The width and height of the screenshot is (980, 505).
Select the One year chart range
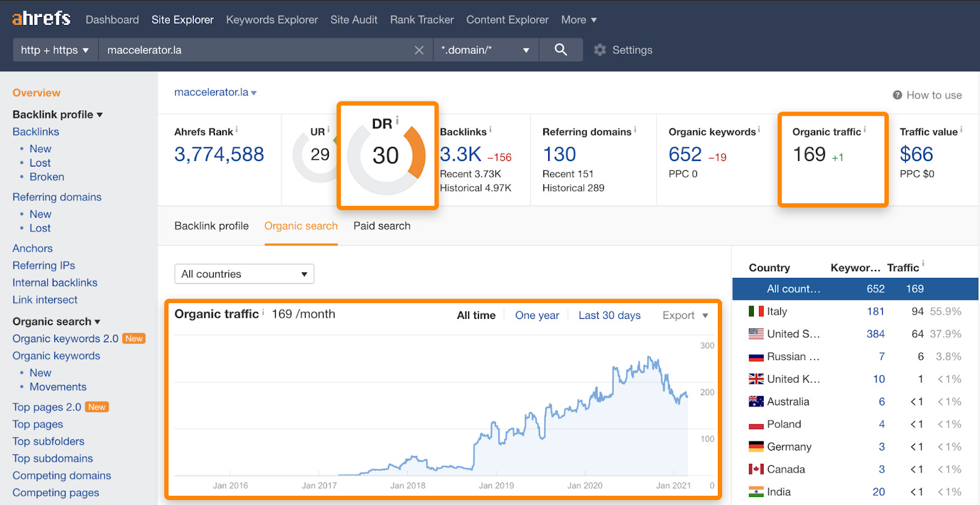[537, 315]
